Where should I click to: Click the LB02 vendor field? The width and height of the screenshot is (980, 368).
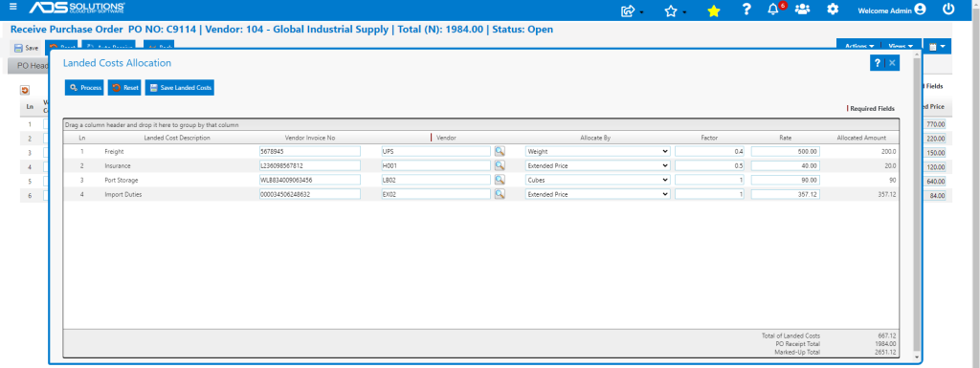(x=436, y=180)
